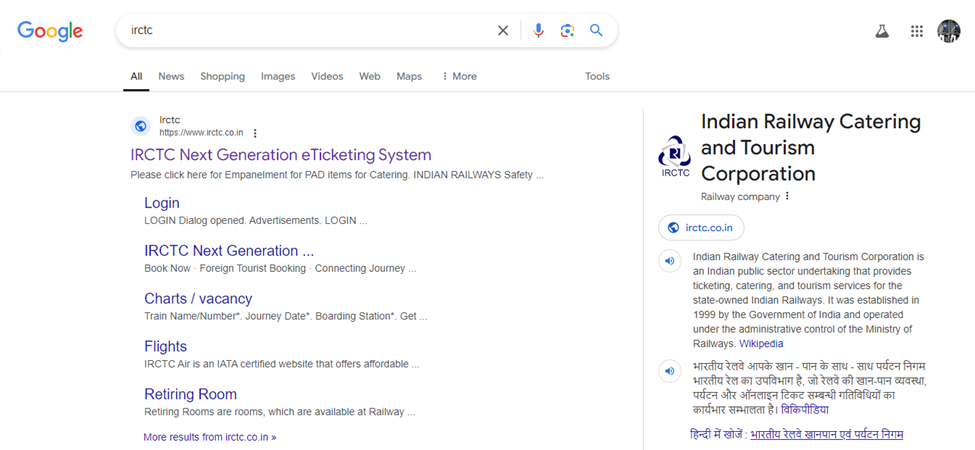Click the Google logo
Viewport: 975px width, 450px height.
pos(50,30)
